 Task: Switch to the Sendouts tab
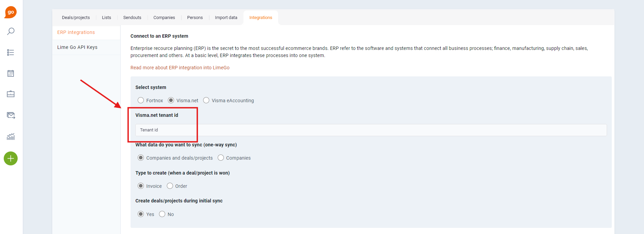click(x=132, y=18)
